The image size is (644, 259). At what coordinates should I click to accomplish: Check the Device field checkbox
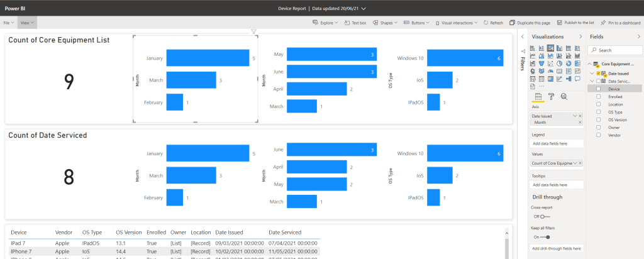point(599,89)
